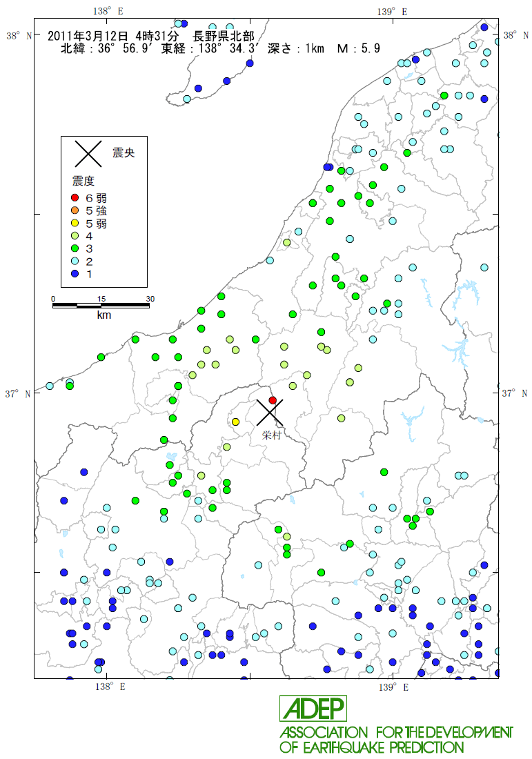
Task: Click the OF EARTHQUAKE PREDICTION text
Action: click(x=372, y=747)
